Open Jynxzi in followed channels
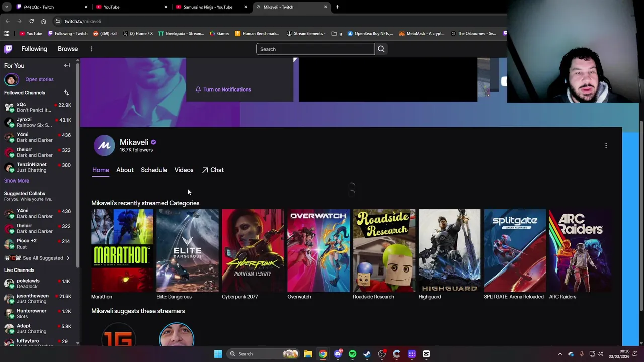This screenshot has width=644, height=362. (38, 122)
